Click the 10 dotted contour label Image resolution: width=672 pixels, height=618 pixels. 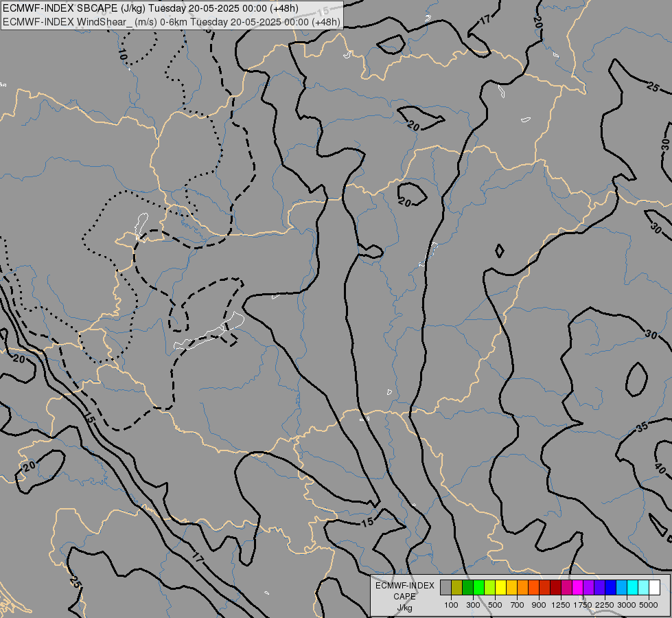tap(122, 54)
